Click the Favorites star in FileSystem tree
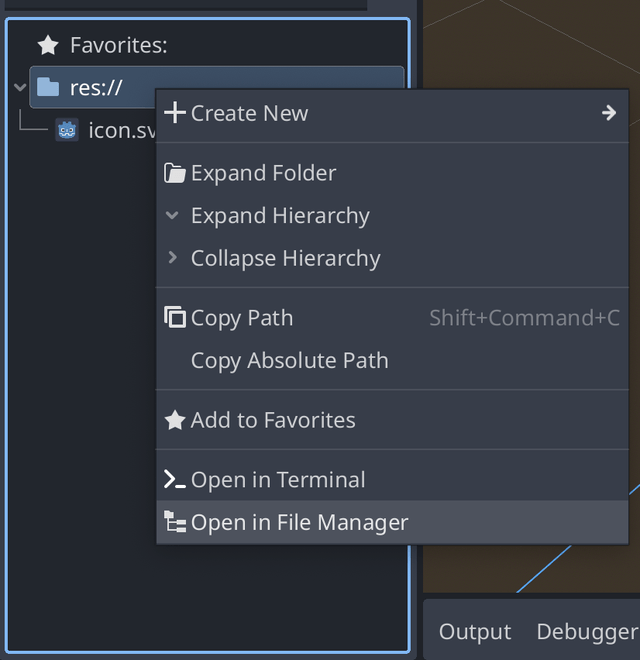Screen dimensions: 640x660 coord(48,45)
